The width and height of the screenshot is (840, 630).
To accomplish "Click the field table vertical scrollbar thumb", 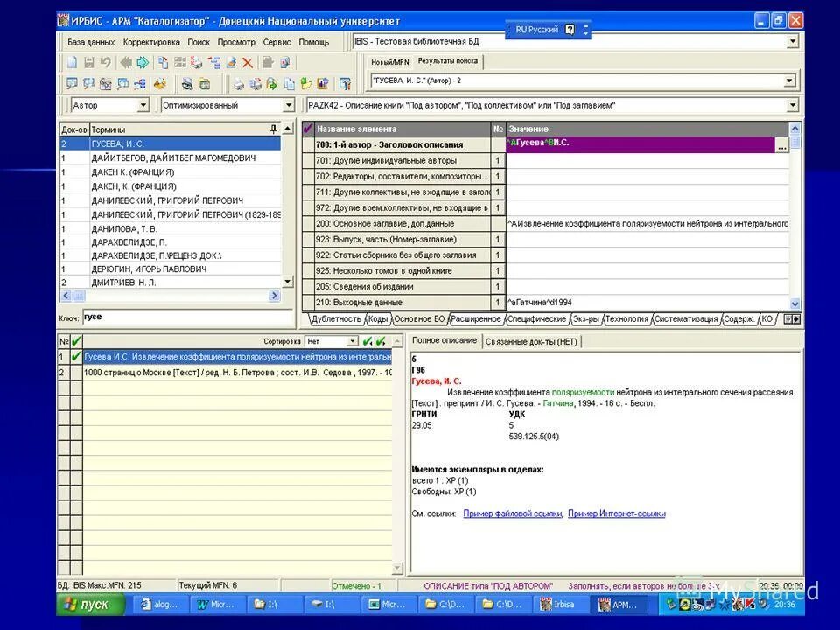I will (795, 142).
